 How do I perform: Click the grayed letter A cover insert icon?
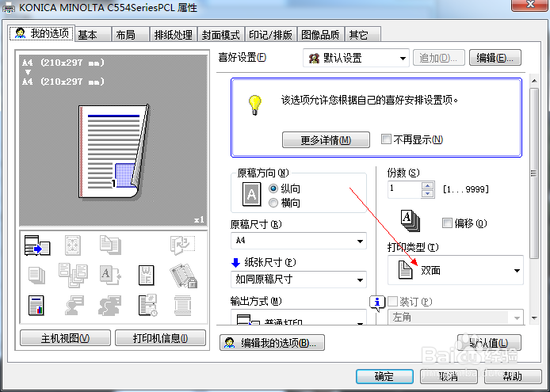click(x=110, y=276)
